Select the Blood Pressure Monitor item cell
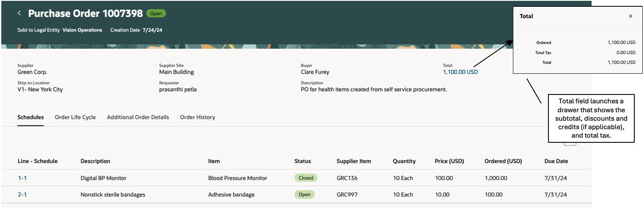The image size is (644, 208). tap(238, 178)
